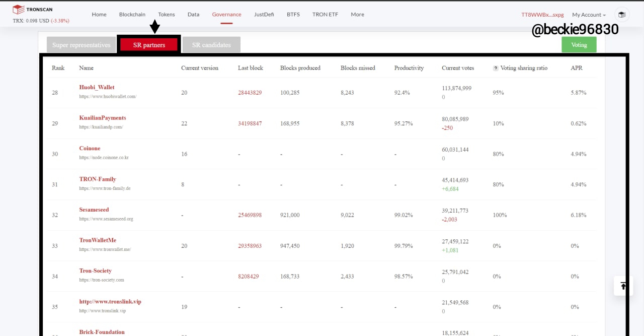The height and width of the screenshot is (336, 644).
Task: Click the https://tron-society.com URL text
Action: pyautogui.click(x=102, y=280)
